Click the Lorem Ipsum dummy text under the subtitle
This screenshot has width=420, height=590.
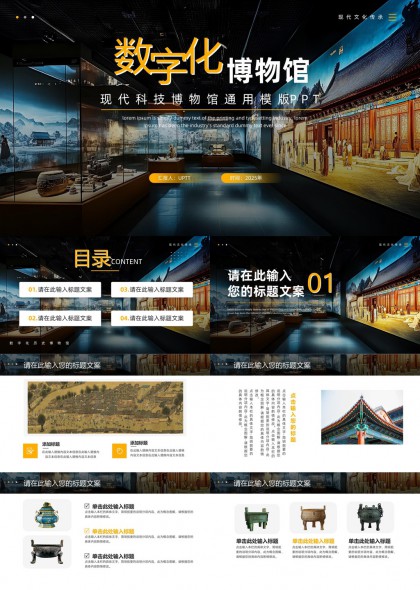click(x=215, y=122)
